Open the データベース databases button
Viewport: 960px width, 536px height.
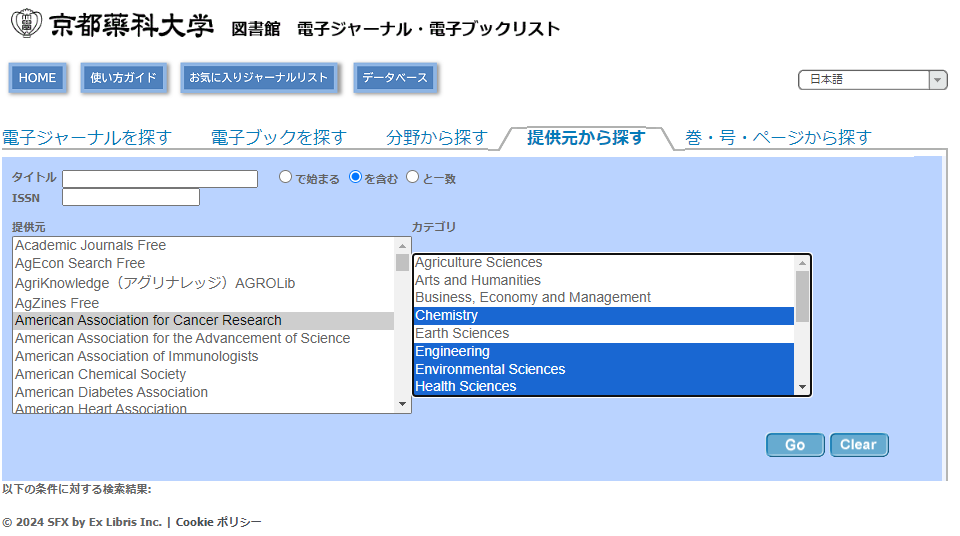point(395,78)
